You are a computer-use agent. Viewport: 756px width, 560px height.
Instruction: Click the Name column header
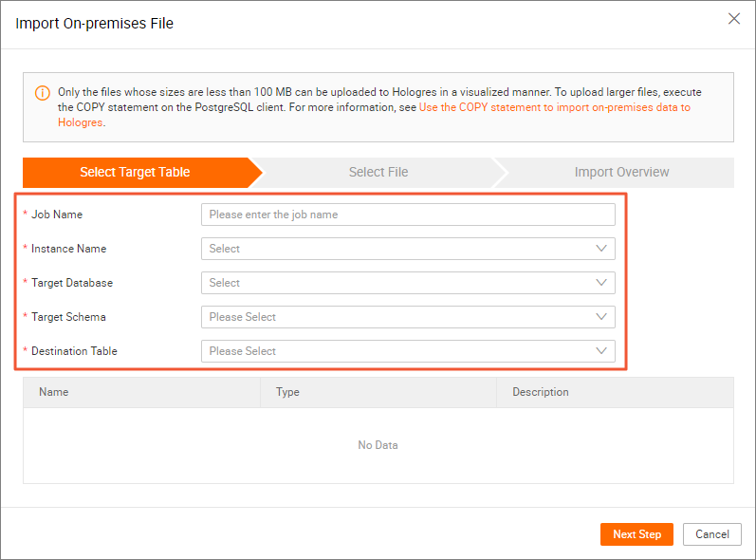[x=54, y=392]
